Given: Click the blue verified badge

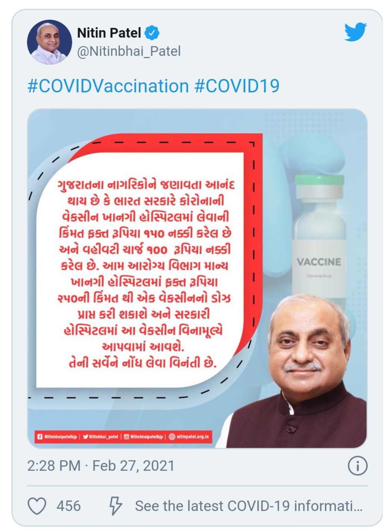Looking at the screenshot, I should point(152,33).
